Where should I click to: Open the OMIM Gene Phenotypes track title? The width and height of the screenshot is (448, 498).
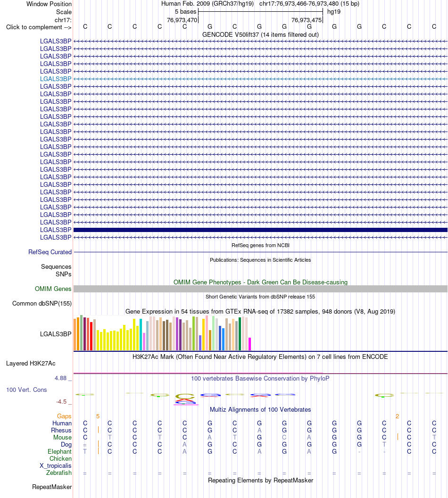coord(260,282)
